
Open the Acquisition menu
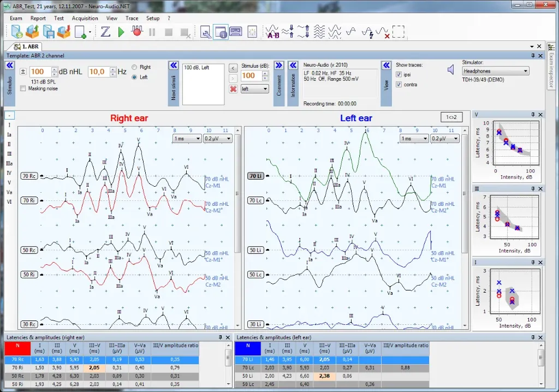[x=85, y=18]
